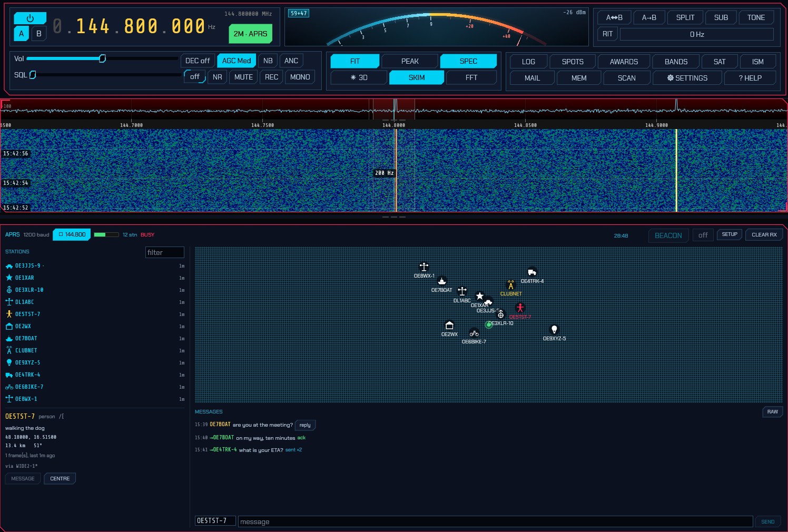Image resolution: width=788 pixels, height=532 pixels.
Task: Select VFO A
Action: click(22, 34)
